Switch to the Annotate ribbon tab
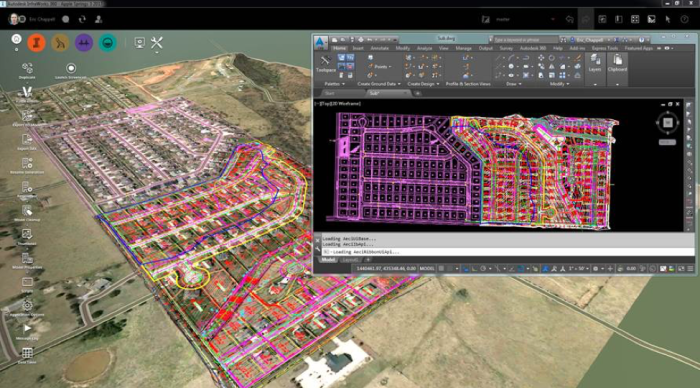This screenshot has height=388, width=700. 379,48
